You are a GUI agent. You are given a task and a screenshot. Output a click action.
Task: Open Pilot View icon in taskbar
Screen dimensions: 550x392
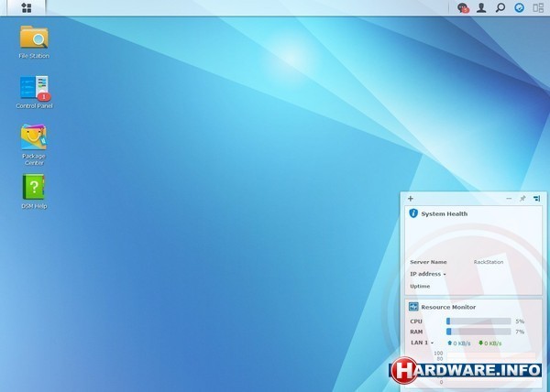point(538,7)
